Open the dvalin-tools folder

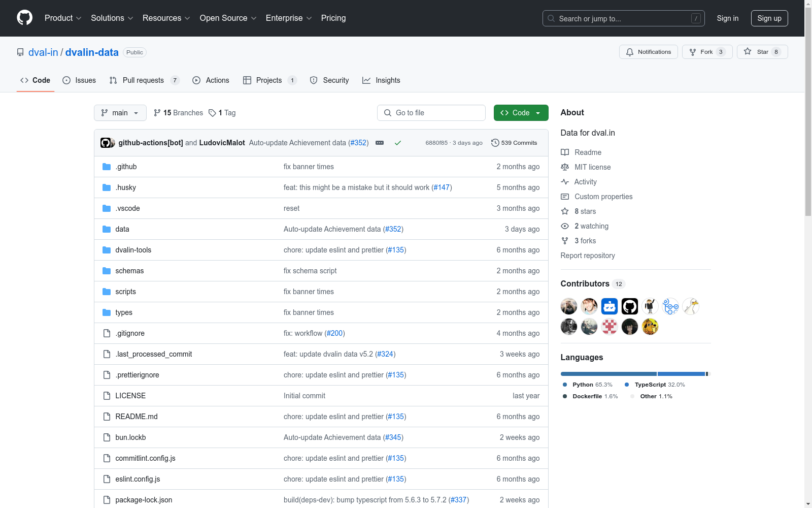[x=133, y=250]
